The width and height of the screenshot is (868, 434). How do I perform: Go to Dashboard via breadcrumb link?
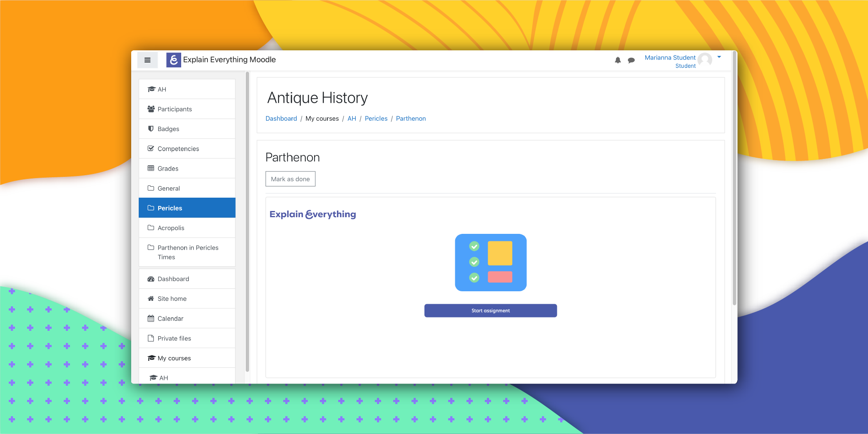(x=281, y=119)
